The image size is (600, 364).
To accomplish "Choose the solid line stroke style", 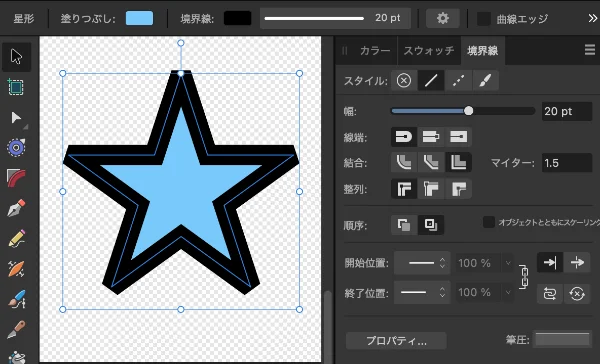I will 431,81.
